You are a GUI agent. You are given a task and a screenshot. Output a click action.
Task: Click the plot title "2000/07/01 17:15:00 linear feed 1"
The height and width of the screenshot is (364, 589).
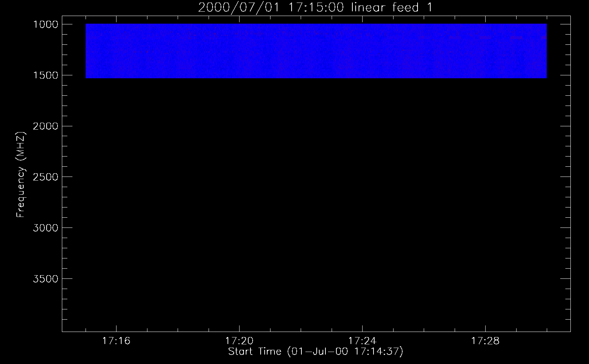coord(315,7)
